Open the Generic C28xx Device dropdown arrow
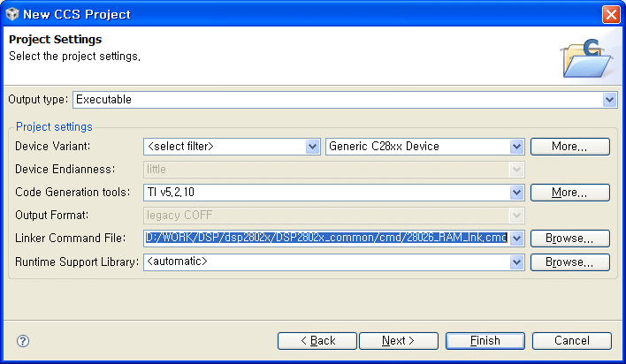The image size is (626, 364). click(516, 147)
